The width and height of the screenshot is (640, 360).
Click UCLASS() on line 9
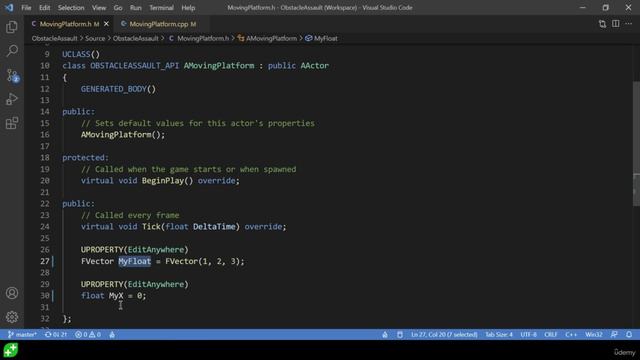[x=81, y=54]
